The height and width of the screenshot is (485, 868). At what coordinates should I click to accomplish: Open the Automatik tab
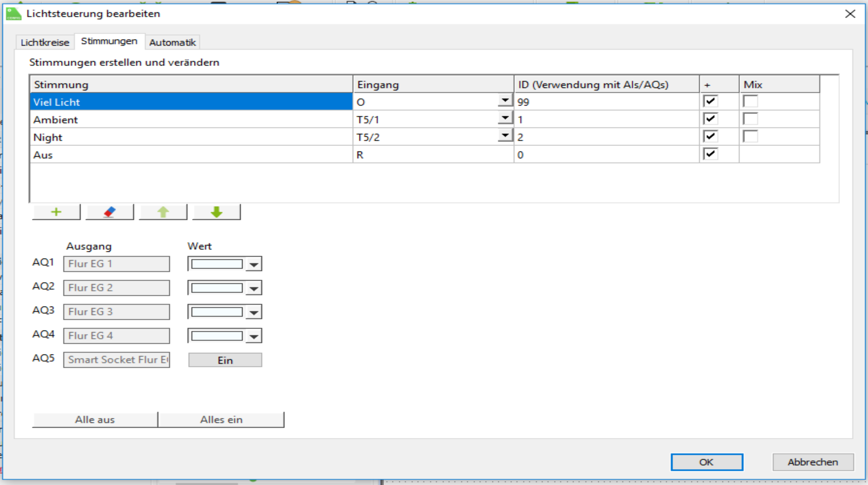172,42
